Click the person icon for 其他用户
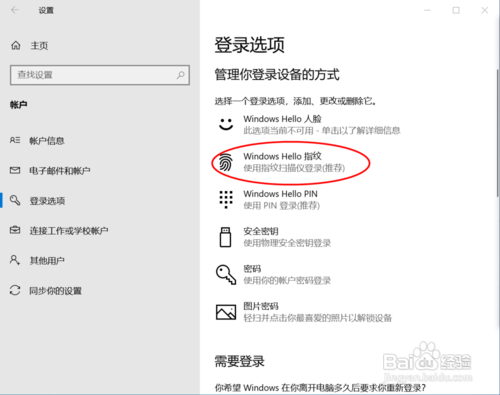Viewport: 500px width, 395px height. pos(15,260)
